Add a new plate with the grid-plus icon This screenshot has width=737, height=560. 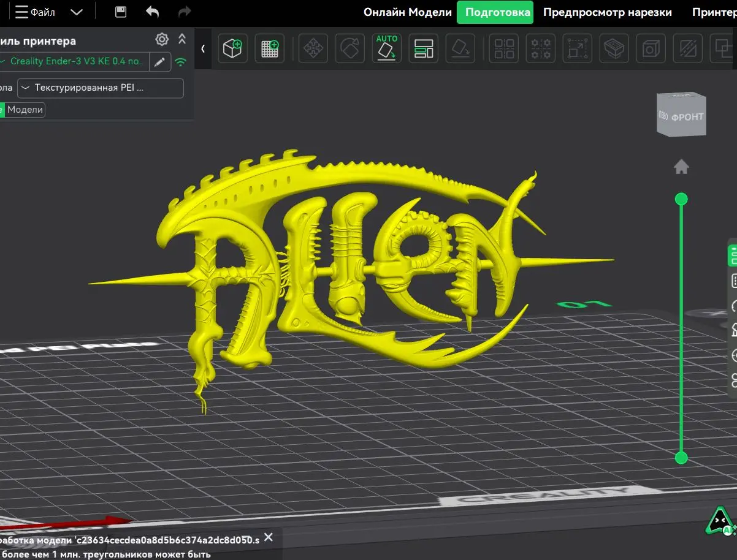point(270,48)
